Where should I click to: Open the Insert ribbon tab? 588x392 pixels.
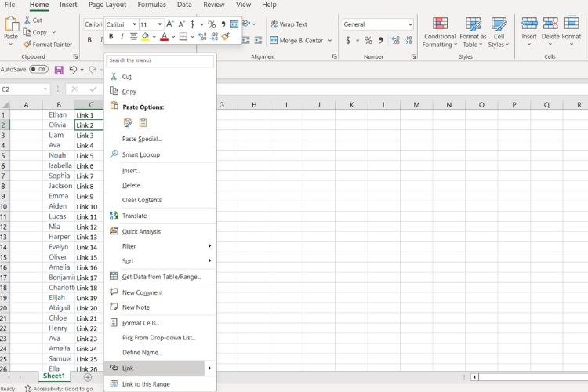click(x=68, y=5)
